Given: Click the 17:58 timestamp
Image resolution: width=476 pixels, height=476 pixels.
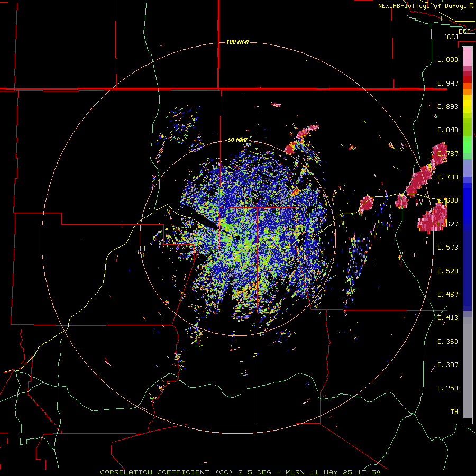Looking at the screenshot, I should [368, 472].
